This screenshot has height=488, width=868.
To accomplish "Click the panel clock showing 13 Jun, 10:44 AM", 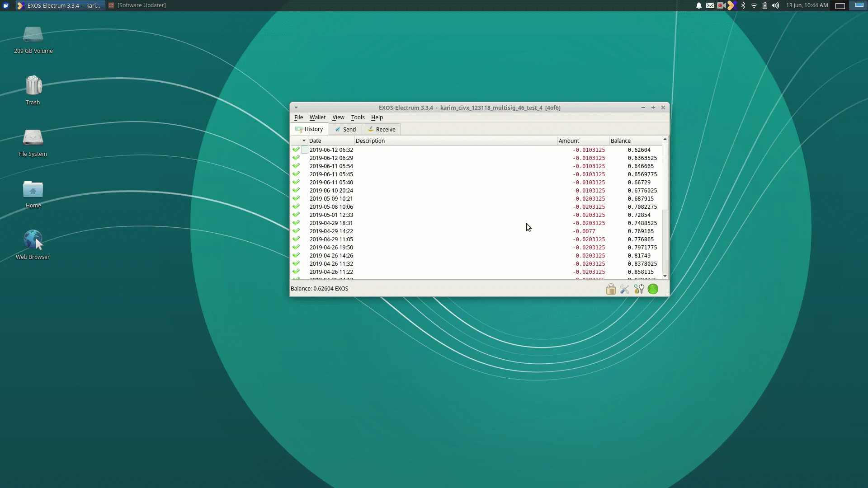I will click(x=807, y=5).
